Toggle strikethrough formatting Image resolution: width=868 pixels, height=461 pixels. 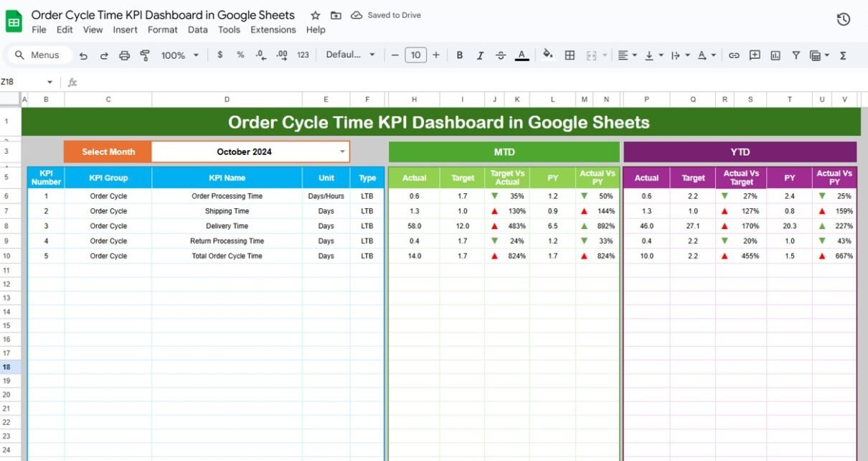pyautogui.click(x=501, y=55)
